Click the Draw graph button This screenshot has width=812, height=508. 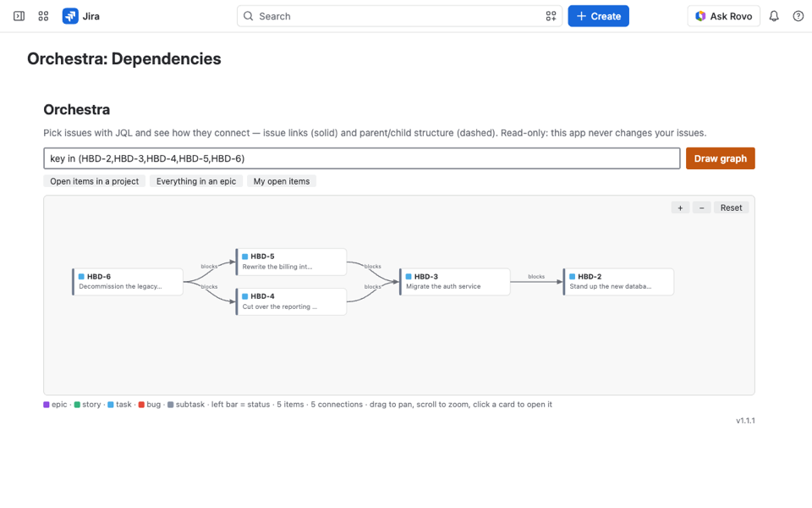(721, 158)
